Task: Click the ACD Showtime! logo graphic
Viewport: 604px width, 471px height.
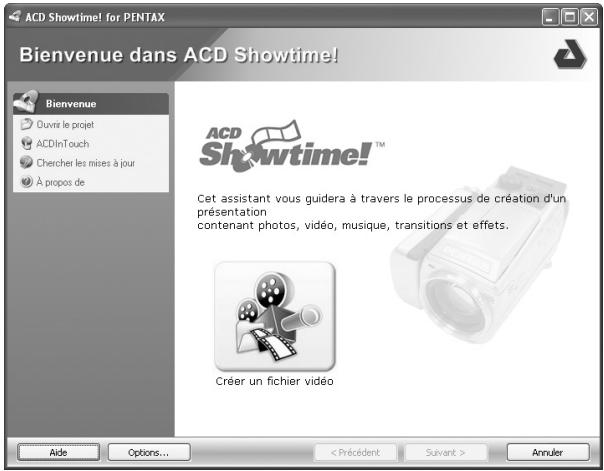Action: (292, 146)
